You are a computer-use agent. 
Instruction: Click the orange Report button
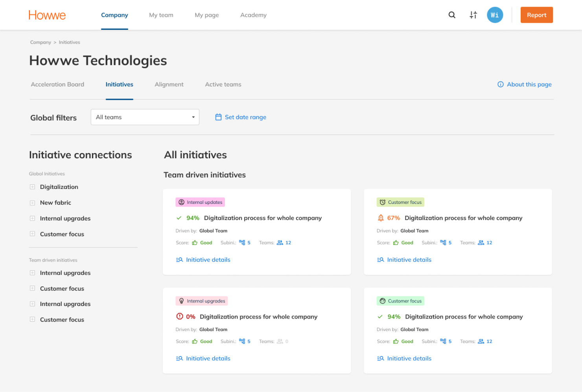[536, 15]
